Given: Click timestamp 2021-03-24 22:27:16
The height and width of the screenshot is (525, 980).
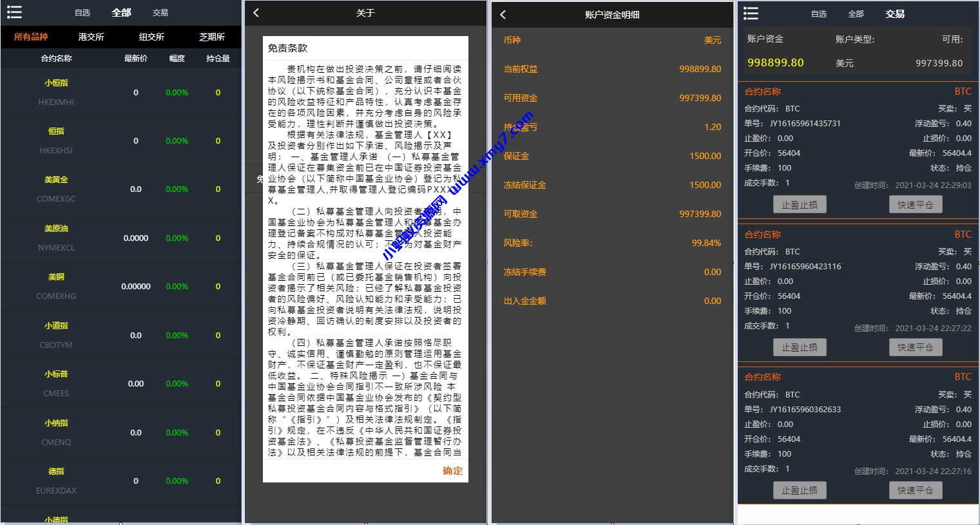Looking at the screenshot, I should tap(933, 471).
